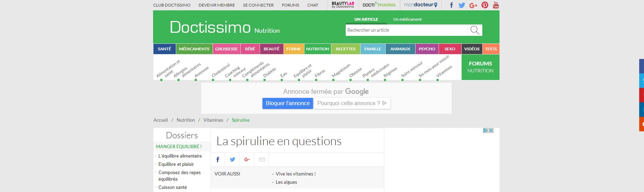This screenshot has height=192, width=644.
Task: Go to Club Doctissimo
Action: pyautogui.click(x=171, y=5)
